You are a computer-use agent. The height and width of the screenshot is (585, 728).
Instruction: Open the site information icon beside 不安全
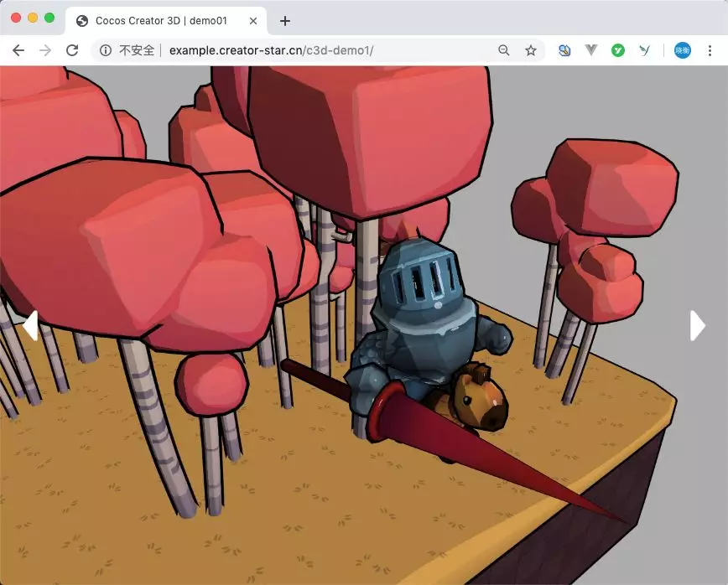click(x=106, y=50)
